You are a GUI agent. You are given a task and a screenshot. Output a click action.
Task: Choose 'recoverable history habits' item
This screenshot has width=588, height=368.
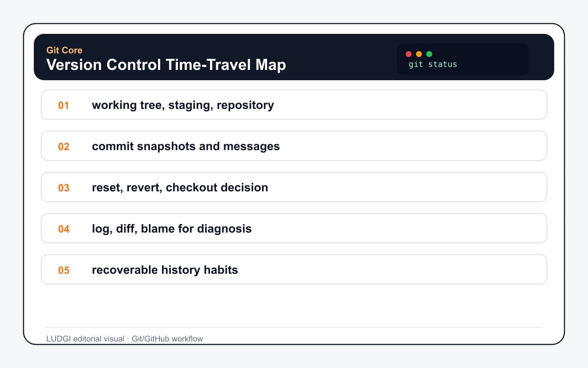point(294,269)
